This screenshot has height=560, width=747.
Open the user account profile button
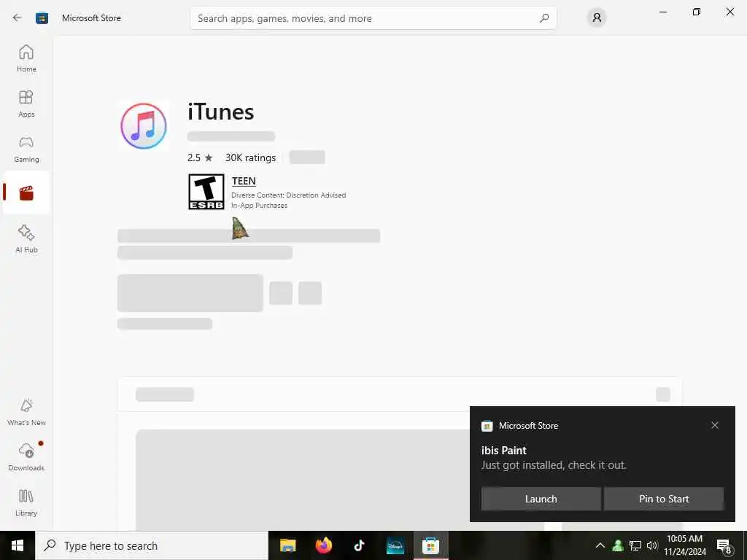597,18
